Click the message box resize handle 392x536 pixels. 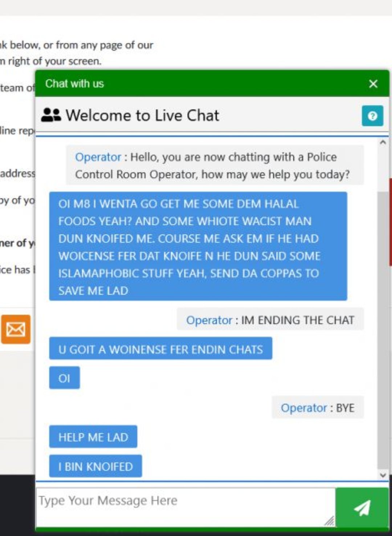[x=330, y=521]
